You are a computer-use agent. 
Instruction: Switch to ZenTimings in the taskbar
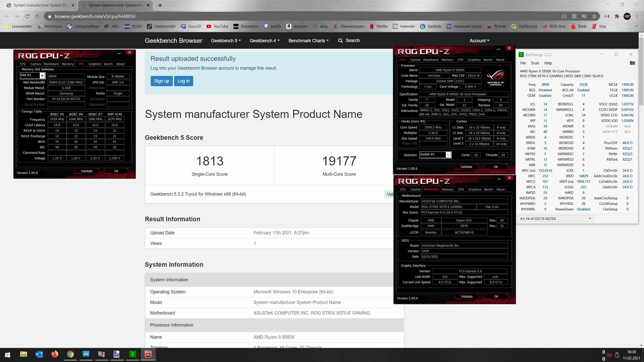click(133, 354)
